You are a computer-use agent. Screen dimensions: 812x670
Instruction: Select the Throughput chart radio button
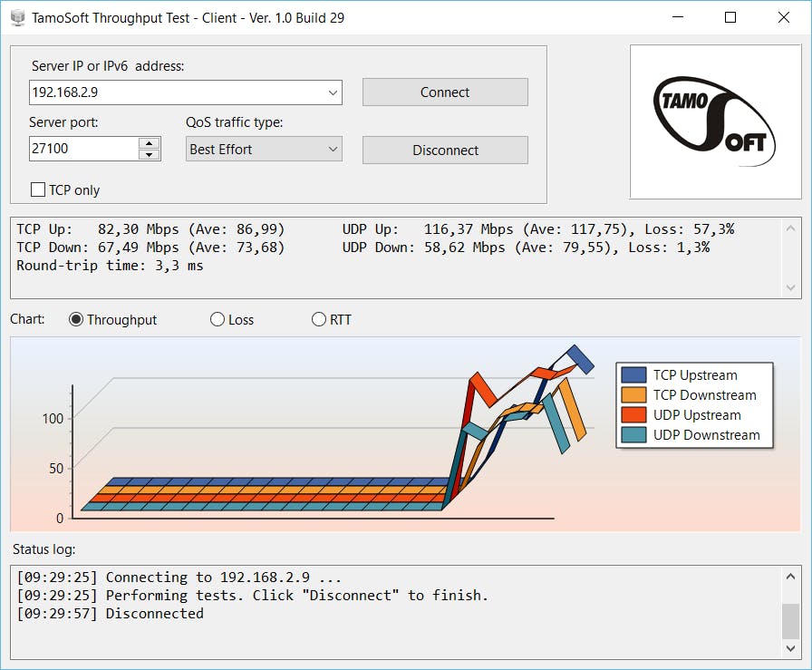pyautogui.click(x=75, y=319)
